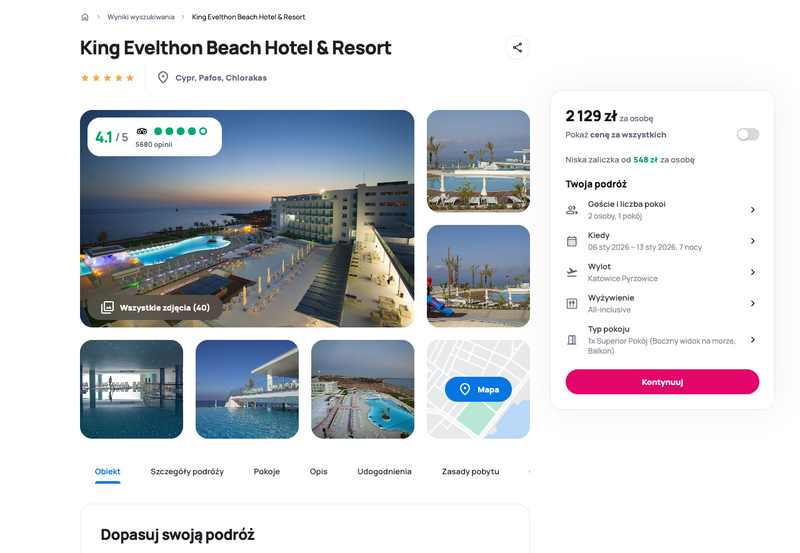Click the home icon in breadcrumb

coord(85,17)
